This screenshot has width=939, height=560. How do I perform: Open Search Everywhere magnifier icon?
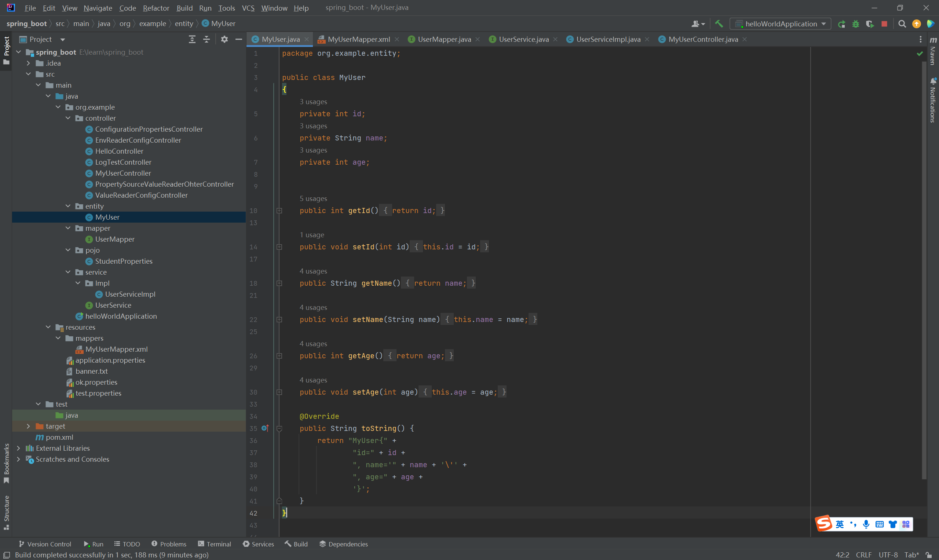click(x=902, y=24)
